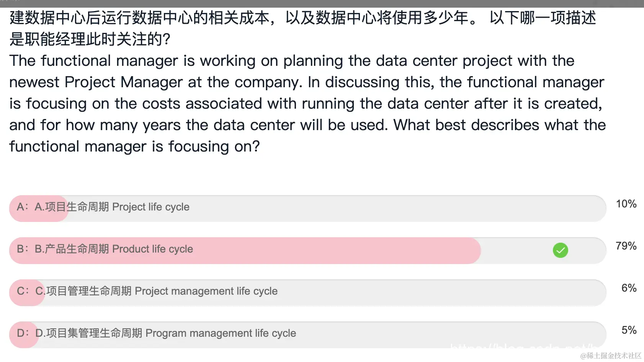Open the 稀土掘金技术社区 watermark link
This screenshot has width=644, height=362.
coord(610,356)
